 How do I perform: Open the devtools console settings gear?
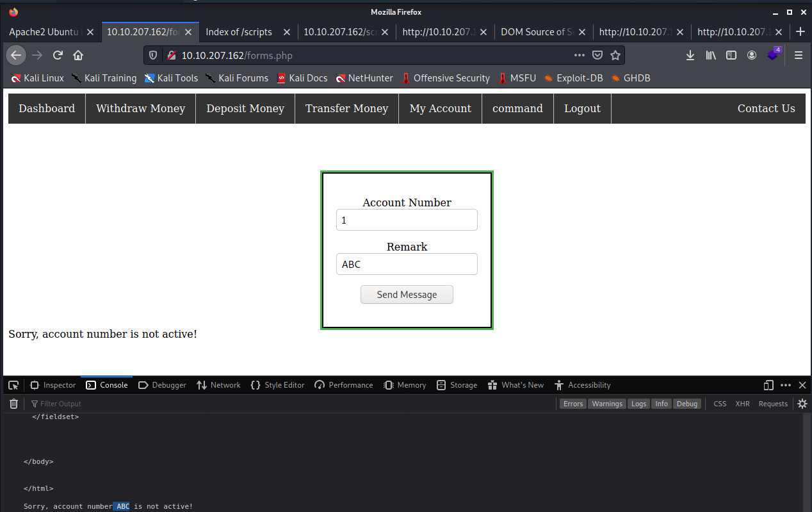(x=802, y=404)
